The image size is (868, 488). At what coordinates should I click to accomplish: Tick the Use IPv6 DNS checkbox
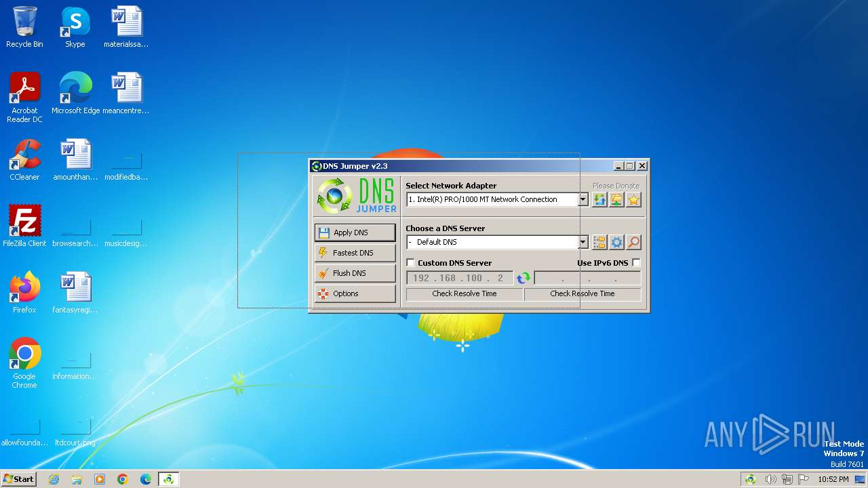pos(636,263)
